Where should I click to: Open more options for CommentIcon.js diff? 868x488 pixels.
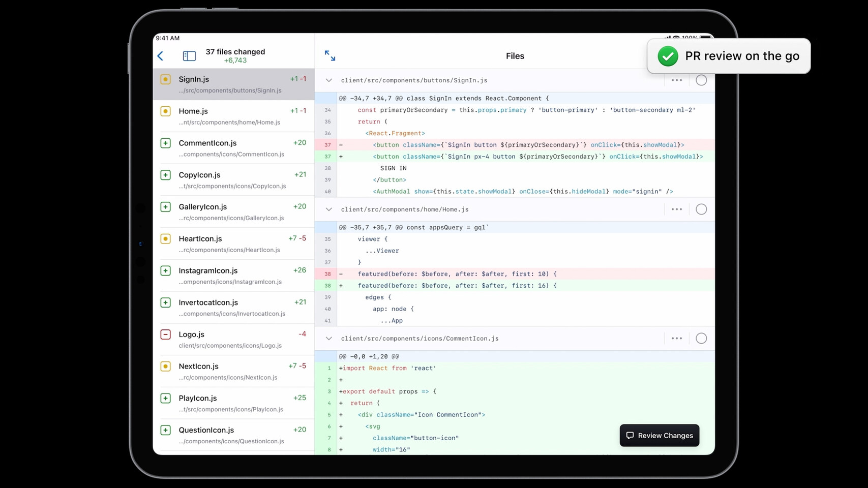676,339
